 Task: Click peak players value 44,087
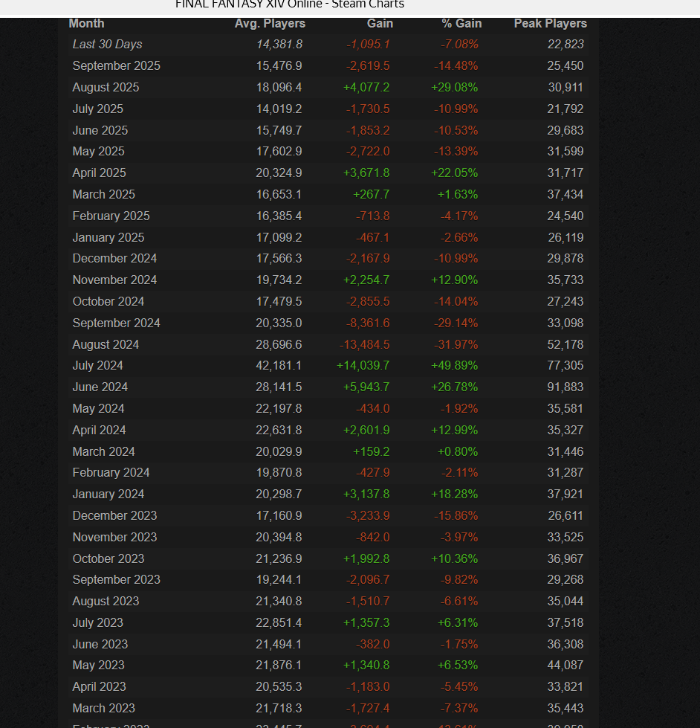565,666
